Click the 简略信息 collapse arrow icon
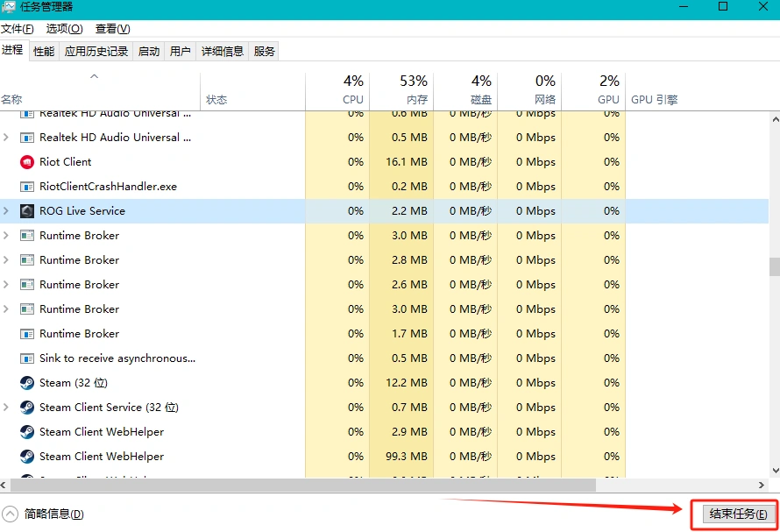780x532 pixels. (x=10, y=514)
